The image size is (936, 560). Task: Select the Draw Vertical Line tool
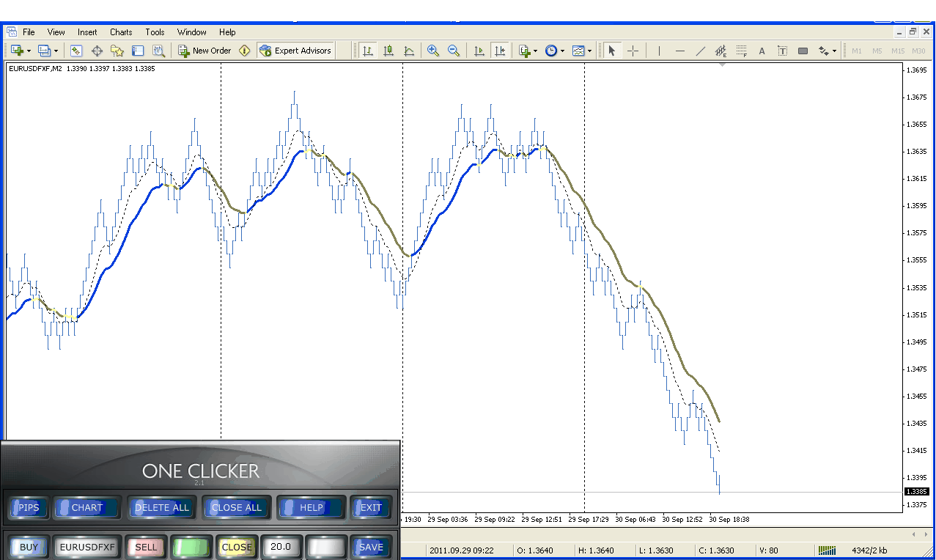pos(659,51)
